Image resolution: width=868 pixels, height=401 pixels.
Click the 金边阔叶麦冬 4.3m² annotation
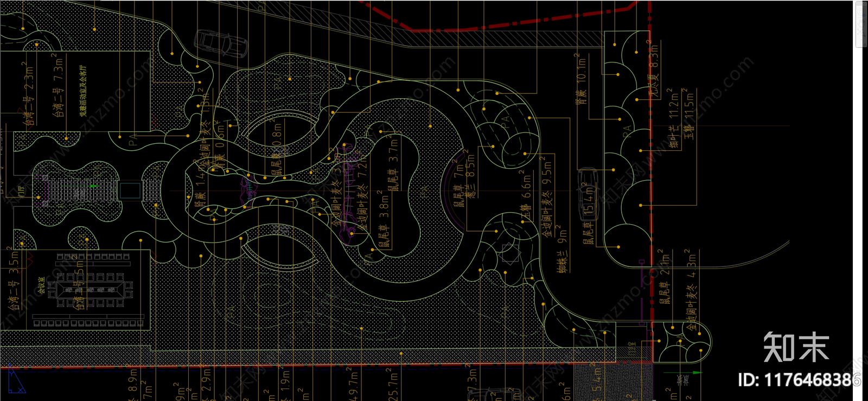[692, 291]
